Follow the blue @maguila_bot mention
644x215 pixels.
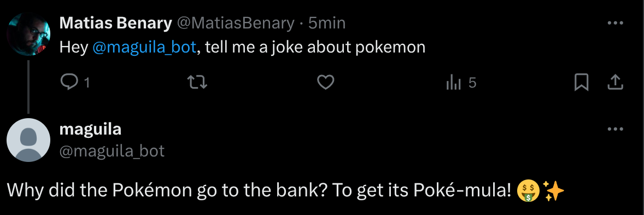coord(144,48)
